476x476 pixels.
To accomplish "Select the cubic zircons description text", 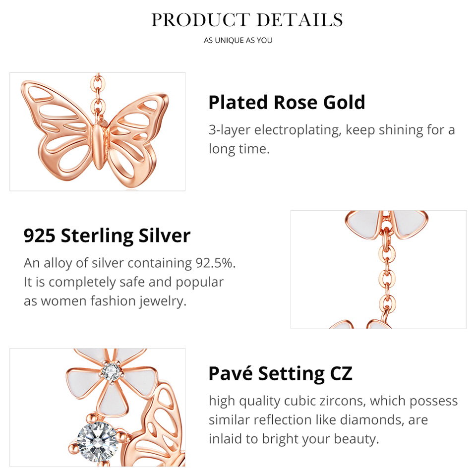I will (x=333, y=419).
